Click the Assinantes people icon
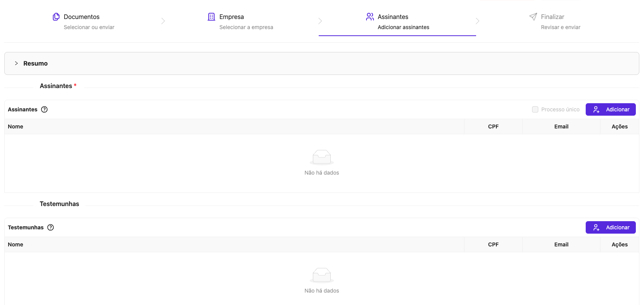644x305 pixels. [370, 17]
